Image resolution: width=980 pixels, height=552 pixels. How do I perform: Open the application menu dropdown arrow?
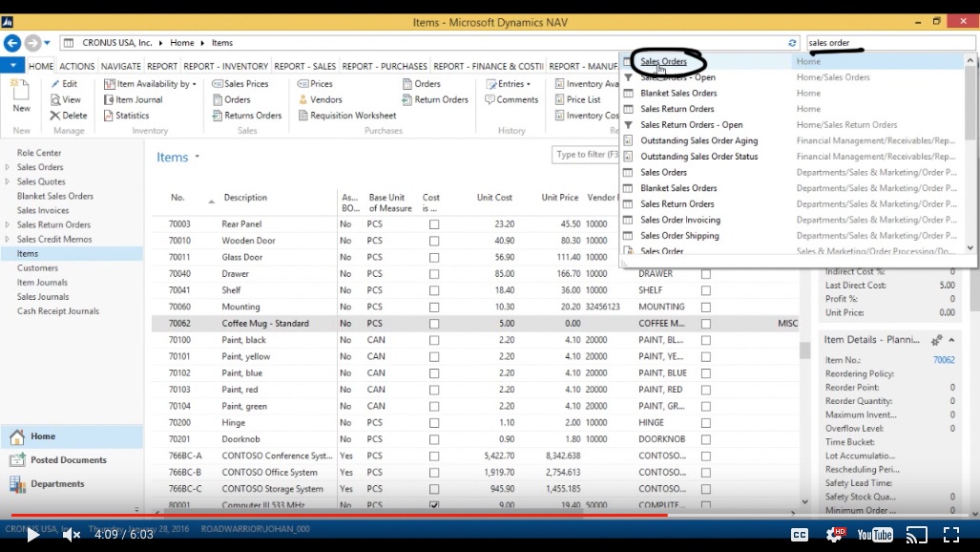point(12,65)
